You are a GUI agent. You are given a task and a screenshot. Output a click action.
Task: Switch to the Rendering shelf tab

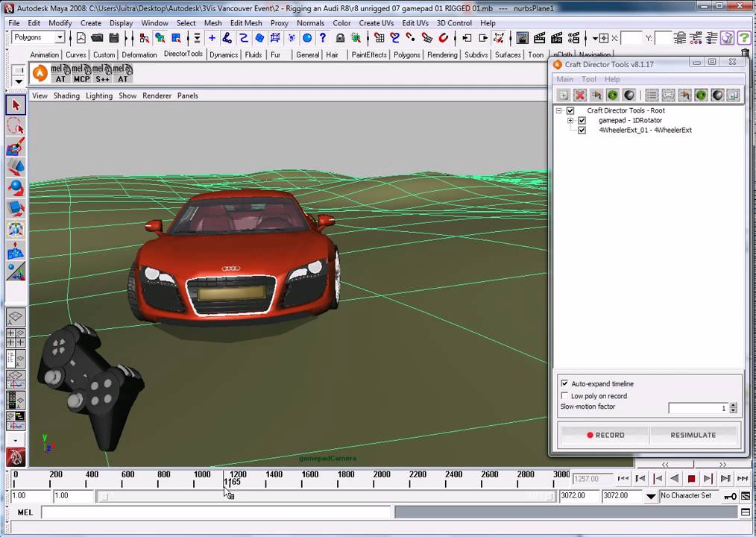click(442, 54)
